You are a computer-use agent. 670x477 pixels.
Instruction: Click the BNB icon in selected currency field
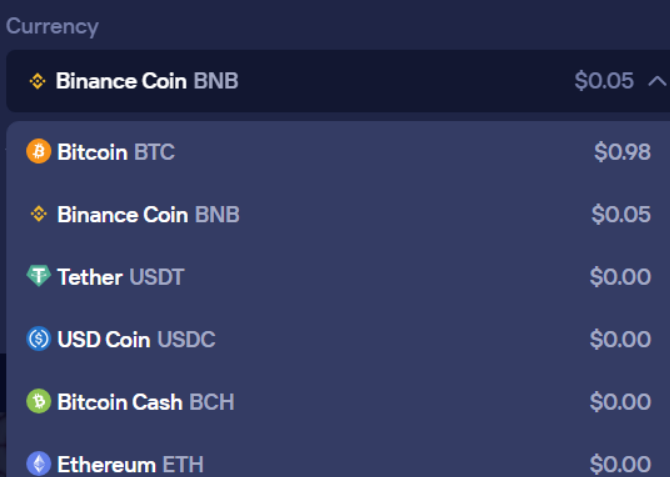click(x=37, y=81)
